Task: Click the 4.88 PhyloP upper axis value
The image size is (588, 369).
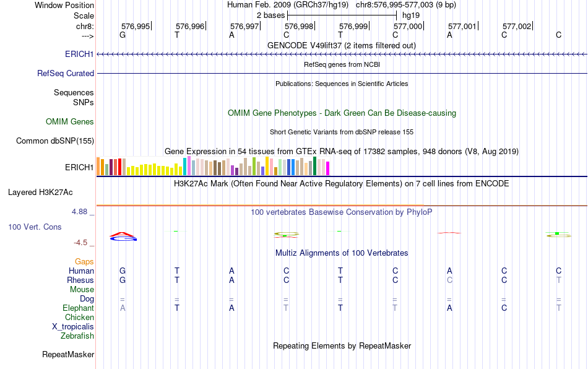Action: click(x=79, y=212)
